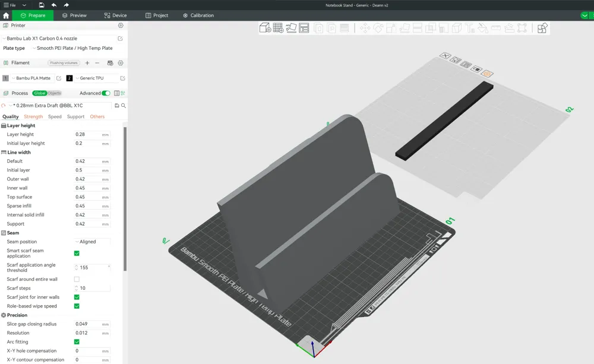Add a filament with plus icon
This screenshot has width=594, height=364.
87,63
